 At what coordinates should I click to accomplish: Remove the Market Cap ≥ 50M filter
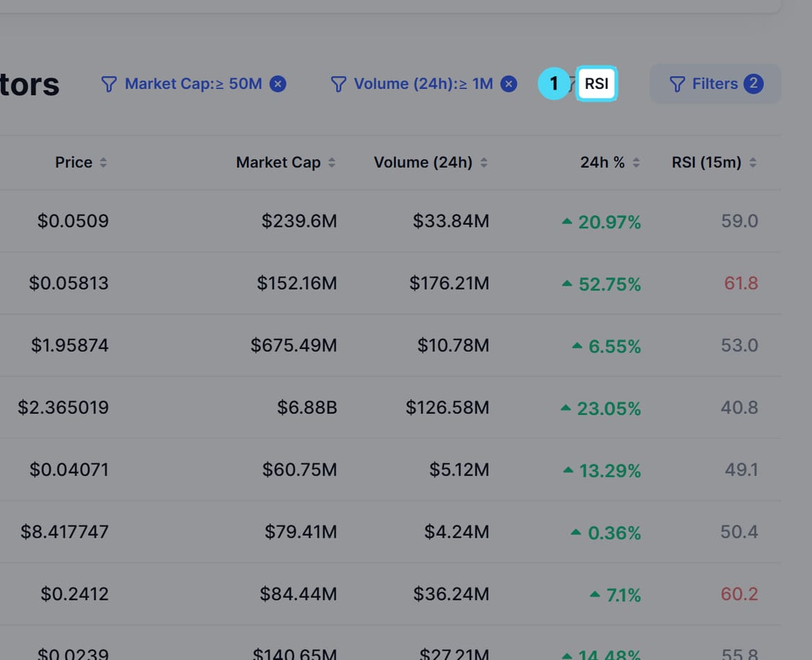(x=278, y=84)
